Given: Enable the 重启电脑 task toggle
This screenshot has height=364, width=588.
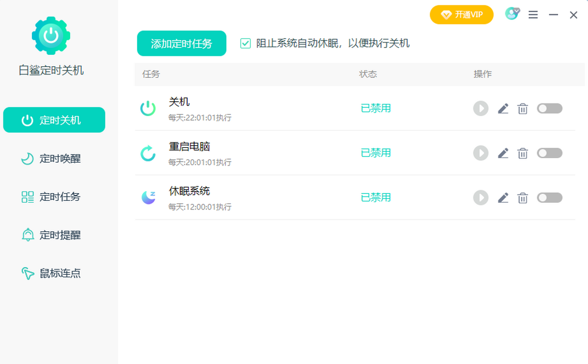Looking at the screenshot, I should (x=549, y=153).
